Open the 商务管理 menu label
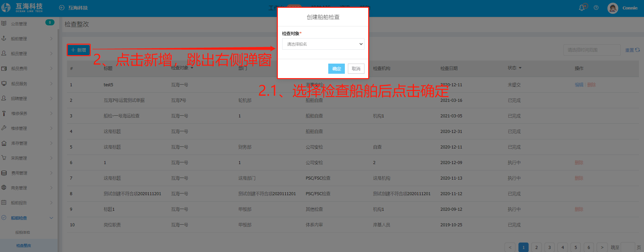This screenshot has height=252, width=644. tap(19, 188)
